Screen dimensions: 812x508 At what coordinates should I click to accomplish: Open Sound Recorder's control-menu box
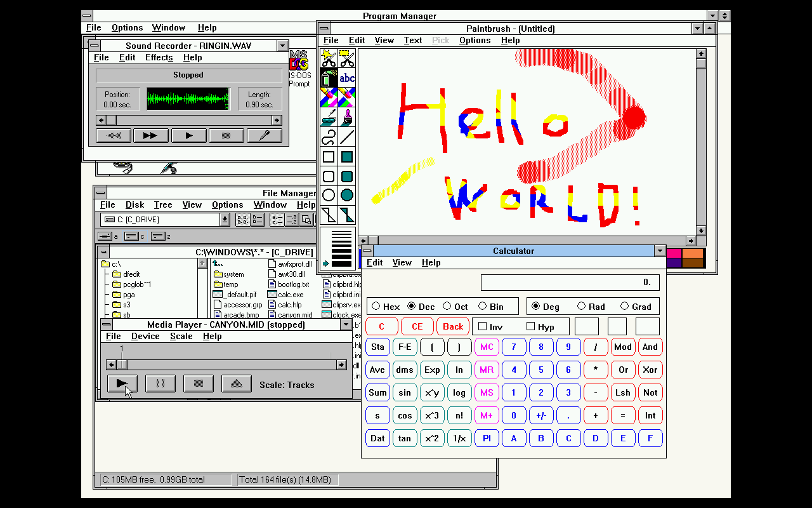coord(94,46)
